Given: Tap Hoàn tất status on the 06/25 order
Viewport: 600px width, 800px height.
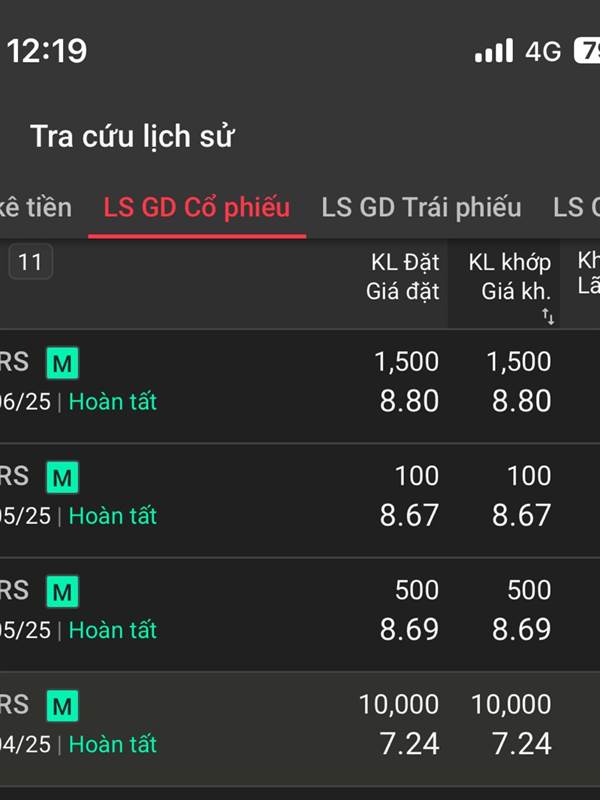Looking at the screenshot, I should click(x=112, y=402).
